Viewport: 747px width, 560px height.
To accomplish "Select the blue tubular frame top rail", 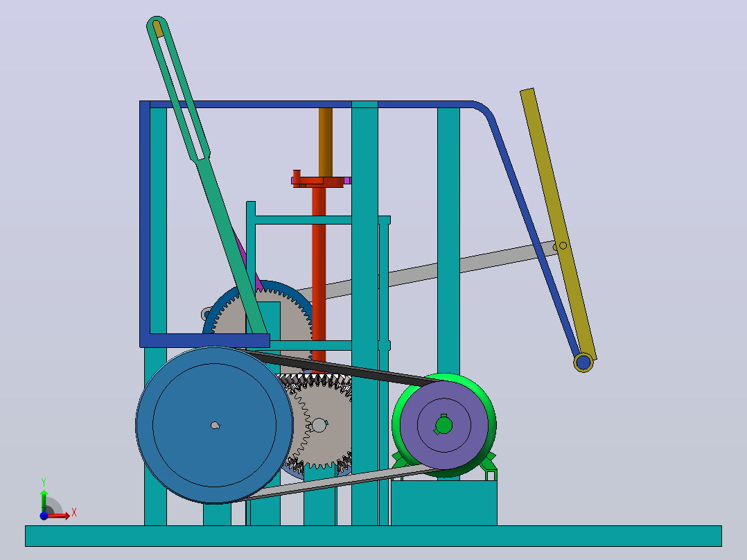I will (312, 104).
